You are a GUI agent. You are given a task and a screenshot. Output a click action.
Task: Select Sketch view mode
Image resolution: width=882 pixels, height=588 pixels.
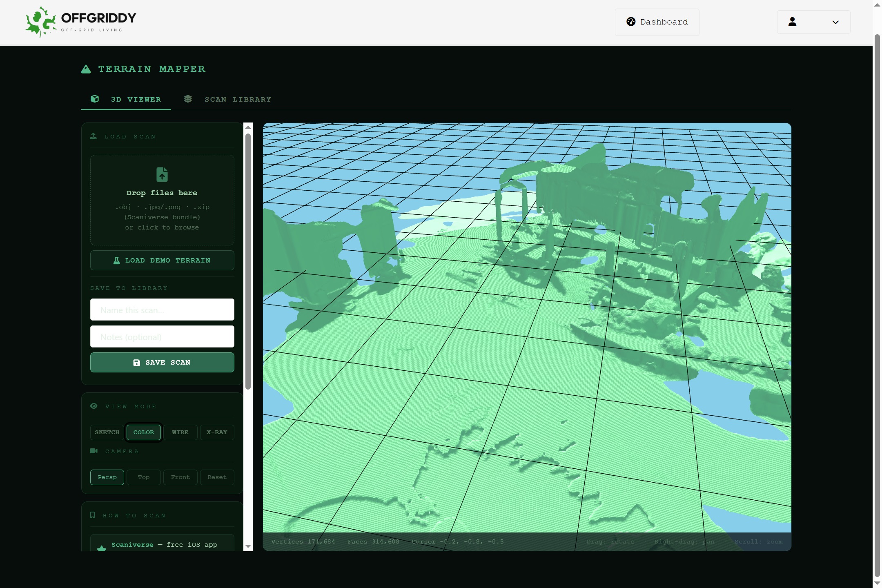coord(107,432)
